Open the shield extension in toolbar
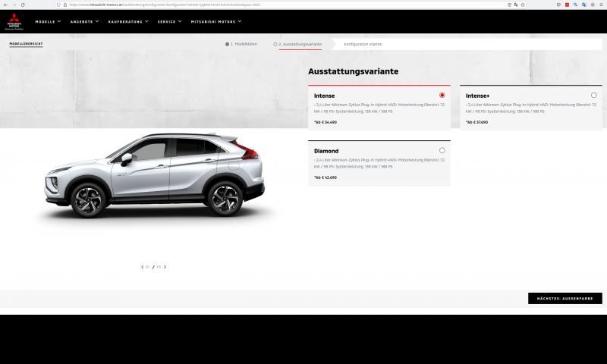 pos(558,5)
